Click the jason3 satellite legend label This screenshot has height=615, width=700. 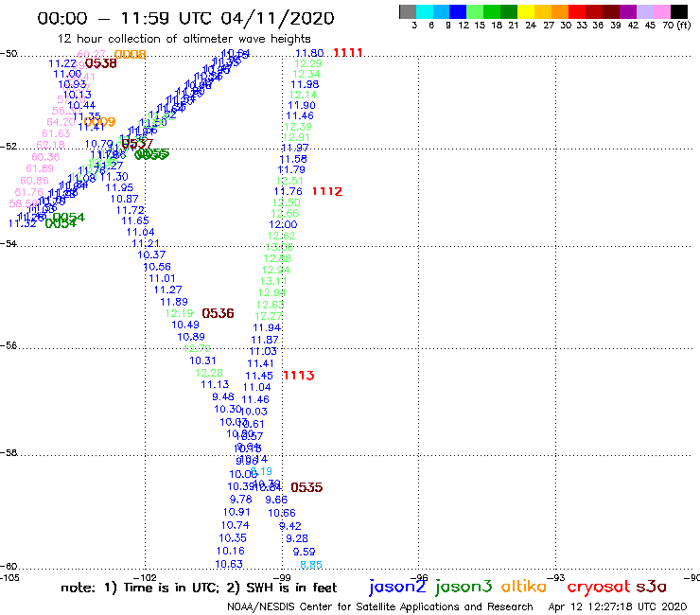(464, 587)
